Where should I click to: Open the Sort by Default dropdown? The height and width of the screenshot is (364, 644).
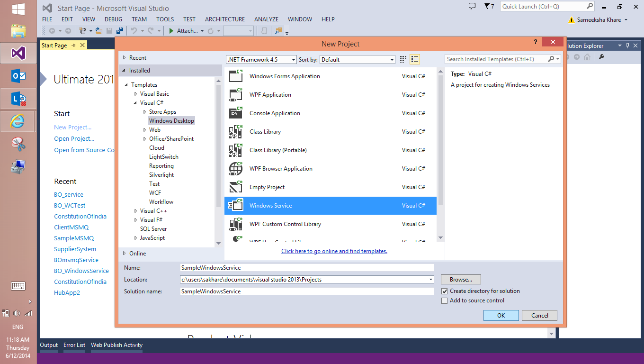pos(391,59)
